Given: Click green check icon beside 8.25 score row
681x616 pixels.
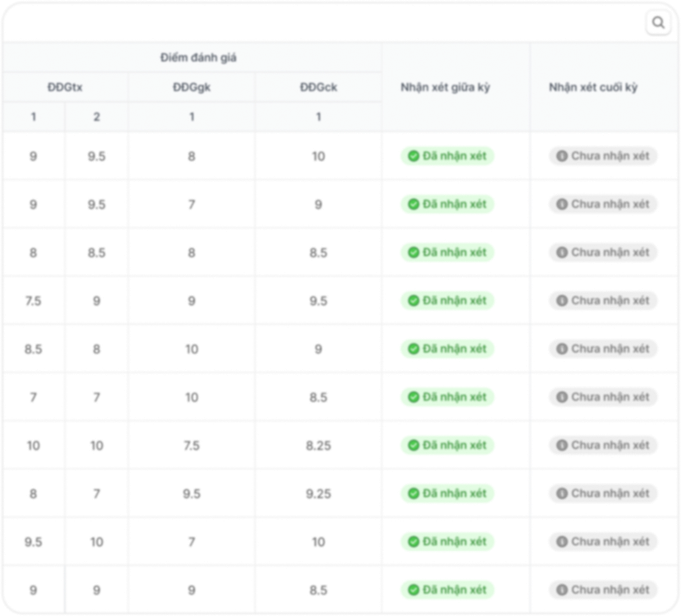Looking at the screenshot, I should (x=414, y=445).
